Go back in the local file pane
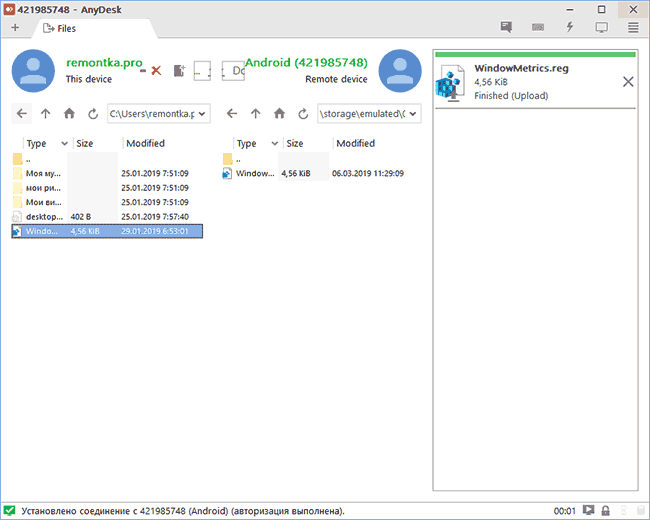 click(22, 114)
